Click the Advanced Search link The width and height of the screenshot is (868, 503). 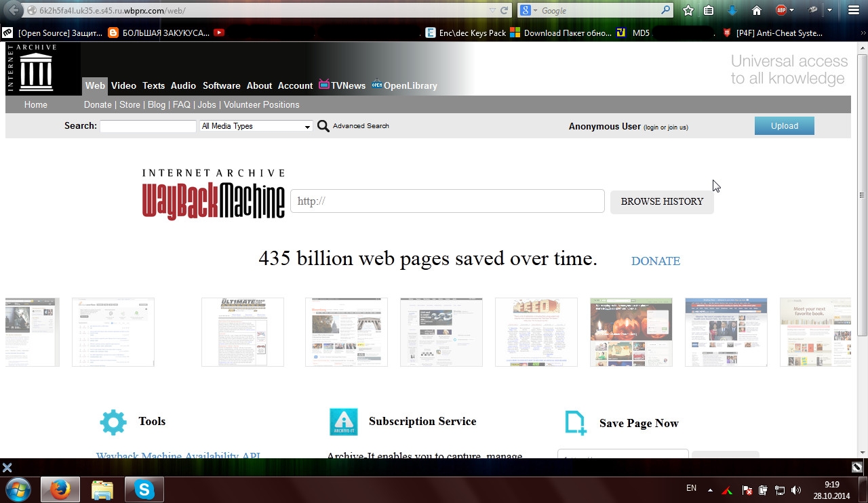coord(361,126)
